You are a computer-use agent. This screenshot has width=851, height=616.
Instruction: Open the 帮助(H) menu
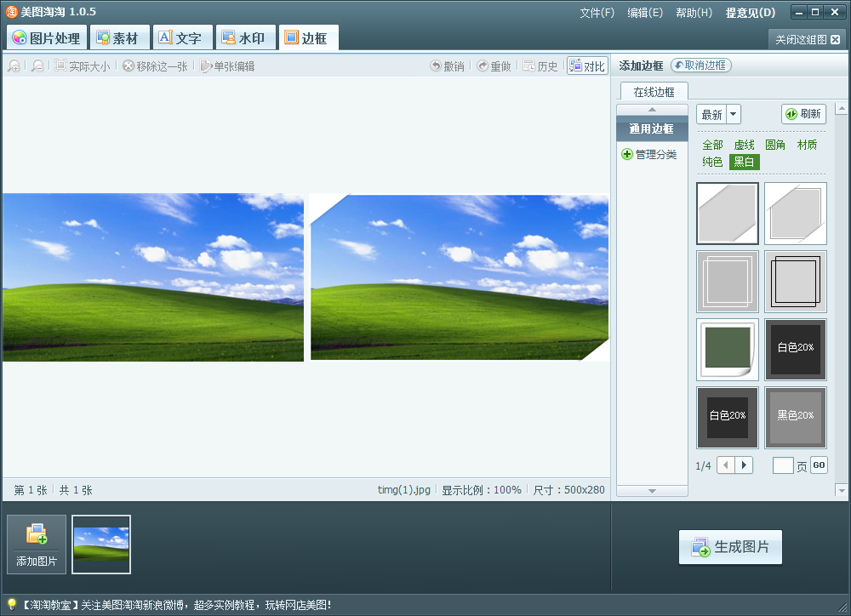click(x=694, y=13)
